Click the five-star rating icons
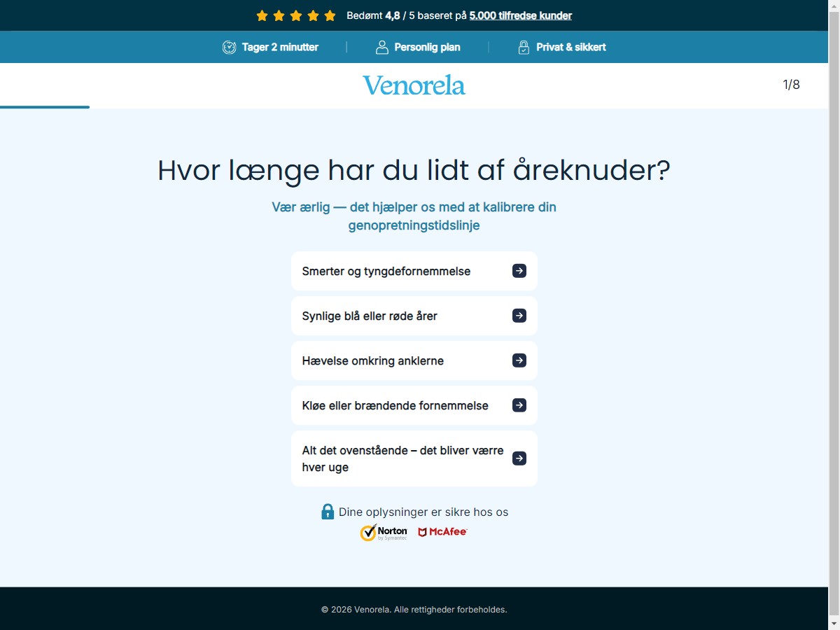 296,15
